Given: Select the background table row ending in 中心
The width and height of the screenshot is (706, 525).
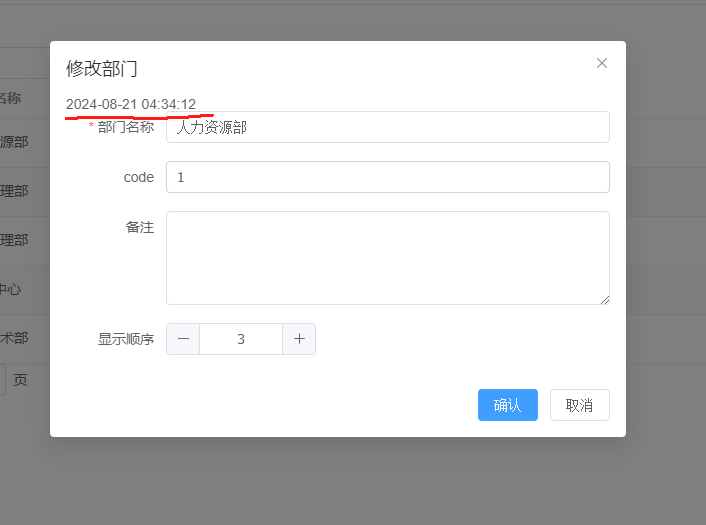Looking at the screenshot, I should (x=25, y=290).
